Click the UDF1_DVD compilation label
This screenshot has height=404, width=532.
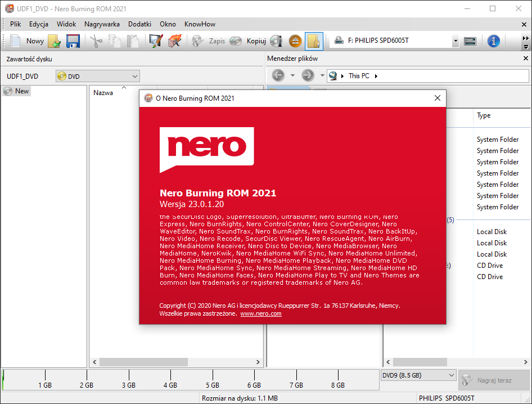(x=22, y=77)
